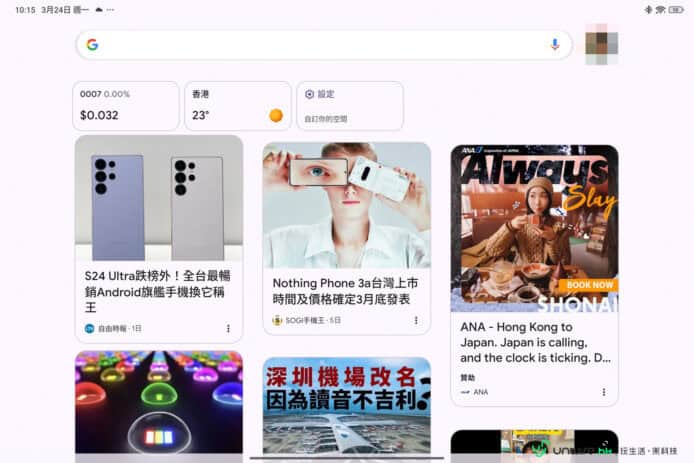Click the sun weather icon
Viewport: 694px width, 463px height.
pyautogui.click(x=276, y=115)
